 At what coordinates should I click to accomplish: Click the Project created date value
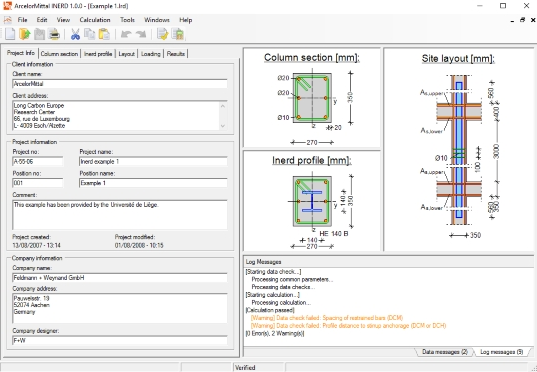click(x=36, y=245)
